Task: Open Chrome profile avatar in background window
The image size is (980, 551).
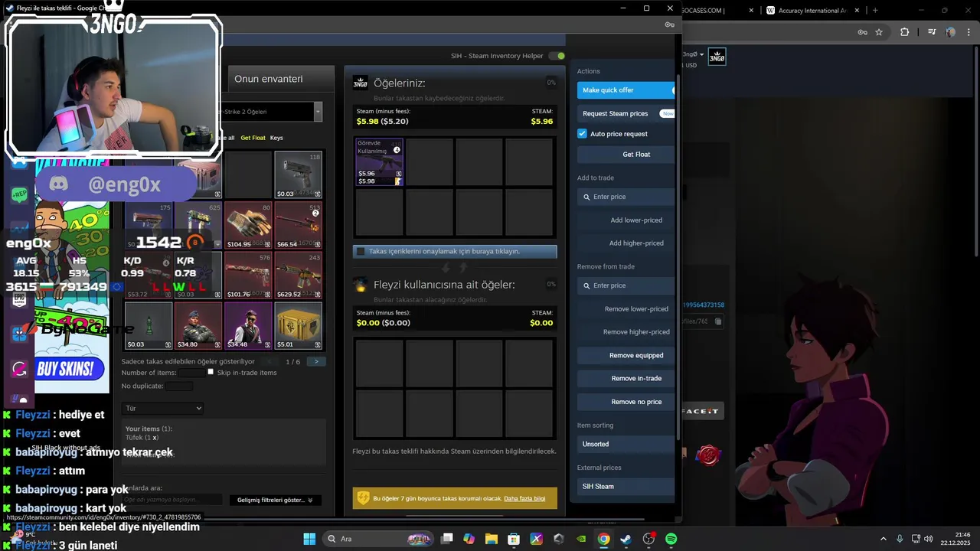Action: pos(950,32)
